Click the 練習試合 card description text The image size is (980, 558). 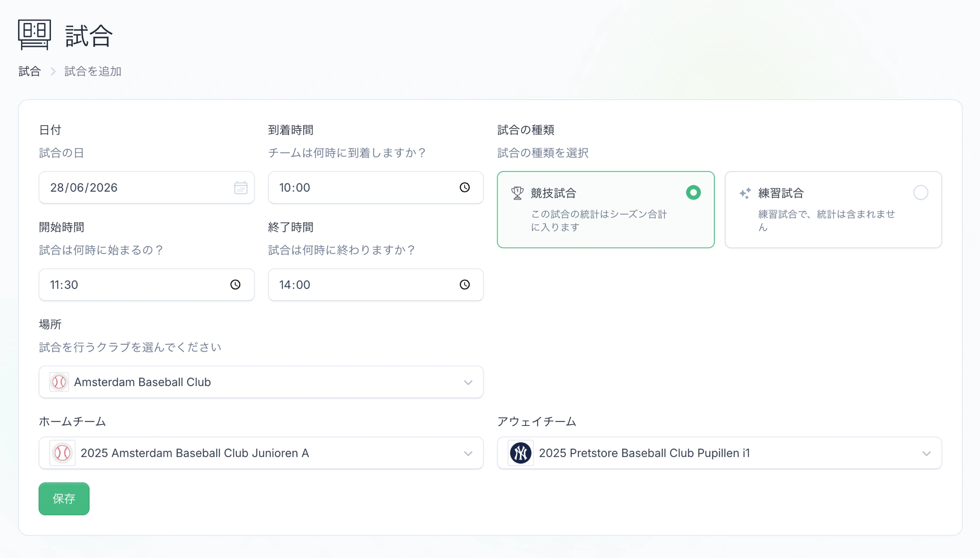click(x=826, y=221)
